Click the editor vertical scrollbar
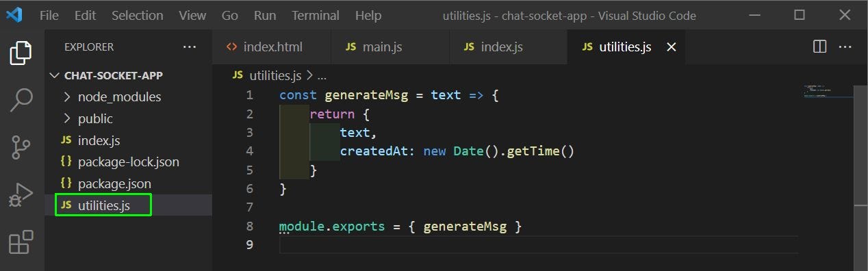Screen dimensions: 868x271 tap(860, 177)
